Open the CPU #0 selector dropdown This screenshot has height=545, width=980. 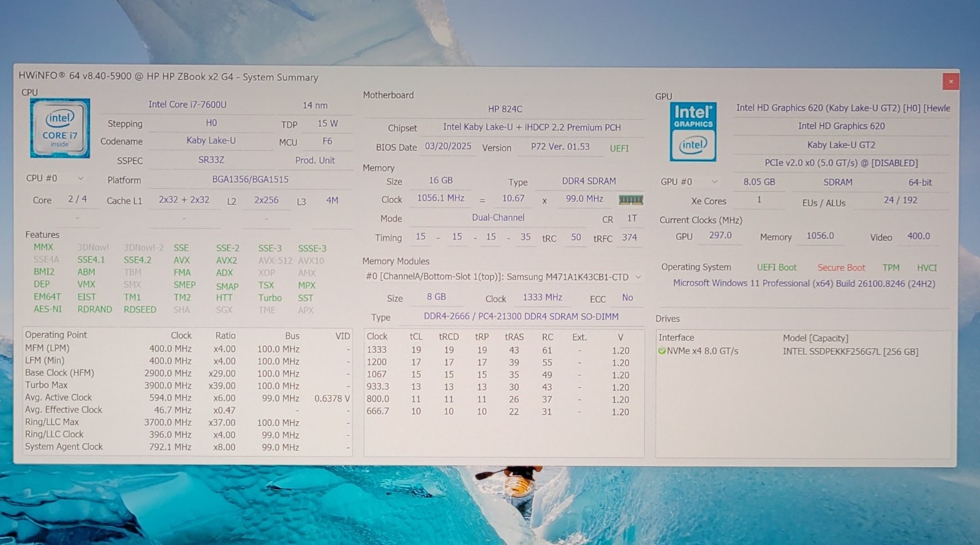click(55, 178)
